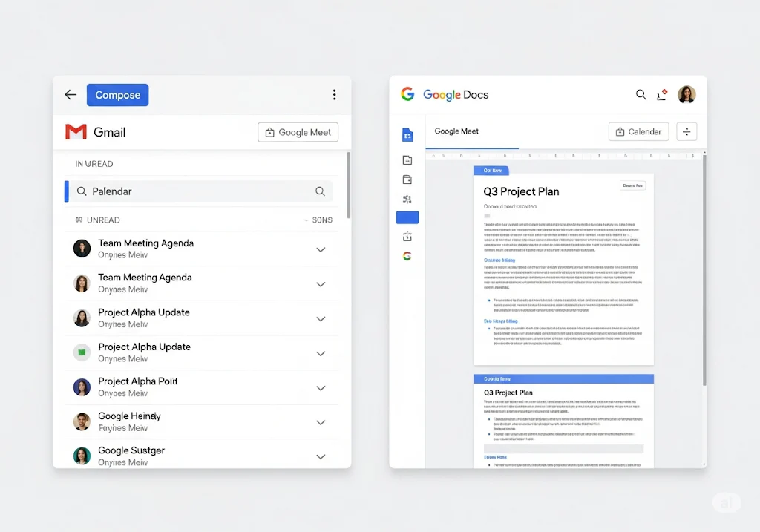The width and height of the screenshot is (760, 532).
Task: Click the small button right of first Q3 Project Plan heading
Action: [x=632, y=185]
